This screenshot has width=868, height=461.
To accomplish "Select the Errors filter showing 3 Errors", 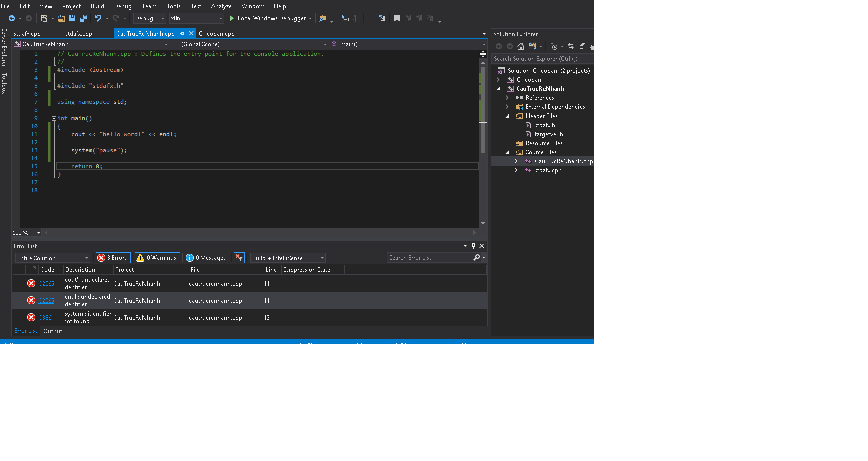I will (113, 258).
